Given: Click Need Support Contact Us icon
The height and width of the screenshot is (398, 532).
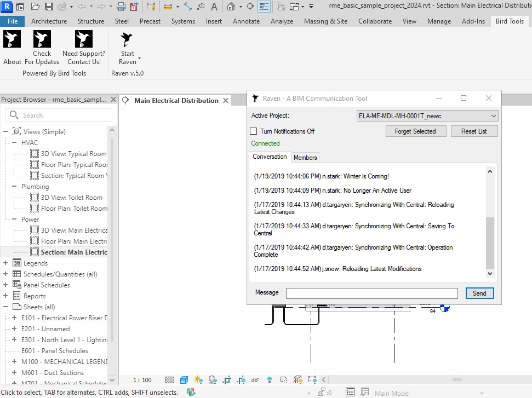Looking at the screenshot, I should pos(84,39).
